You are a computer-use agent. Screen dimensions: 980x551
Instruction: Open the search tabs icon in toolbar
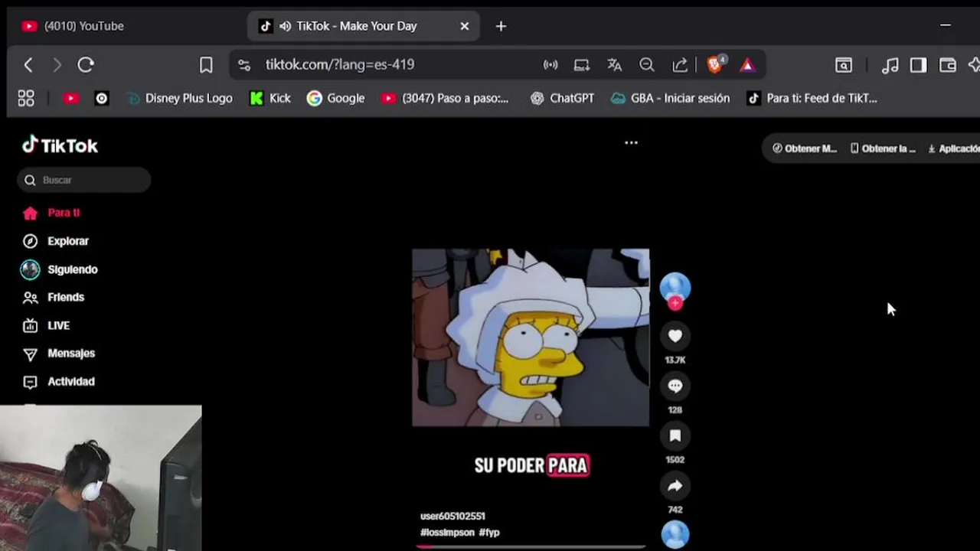[843, 65]
